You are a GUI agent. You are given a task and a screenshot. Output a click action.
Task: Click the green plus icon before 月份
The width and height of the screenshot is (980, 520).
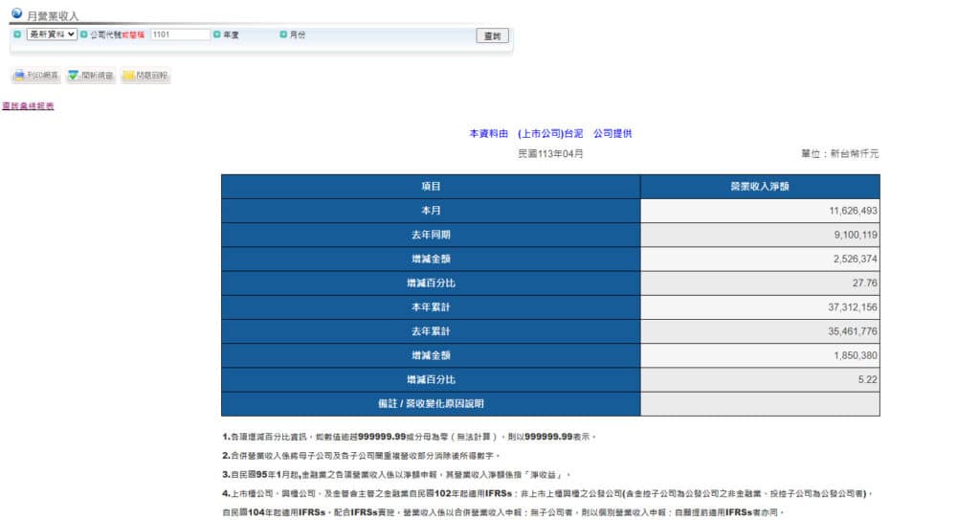283,34
